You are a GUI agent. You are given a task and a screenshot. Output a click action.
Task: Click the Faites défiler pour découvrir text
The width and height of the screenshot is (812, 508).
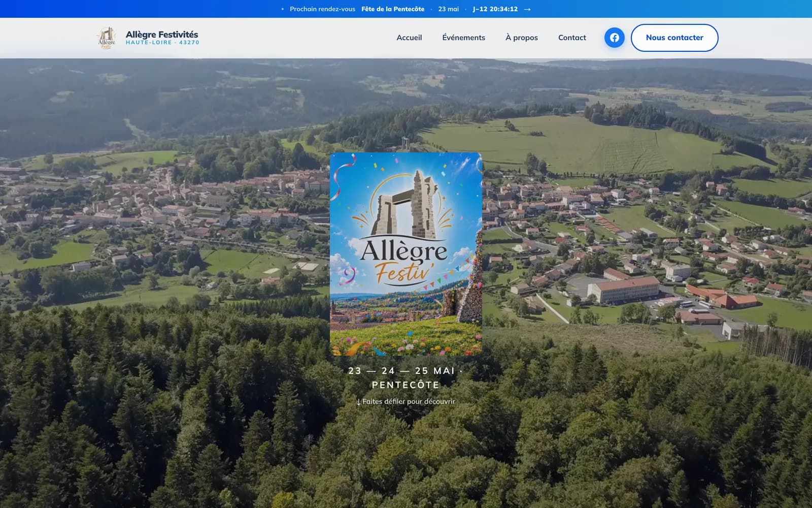click(x=406, y=401)
